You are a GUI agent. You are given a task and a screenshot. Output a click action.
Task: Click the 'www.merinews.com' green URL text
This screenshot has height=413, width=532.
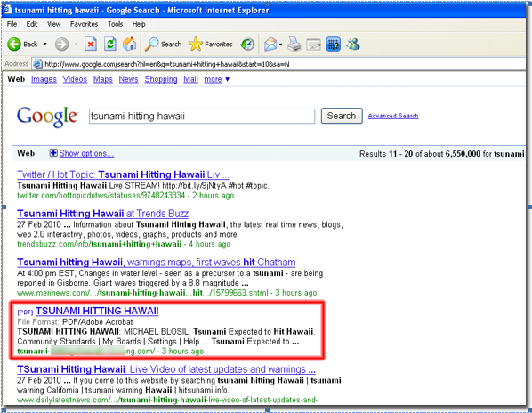[142, 293]
